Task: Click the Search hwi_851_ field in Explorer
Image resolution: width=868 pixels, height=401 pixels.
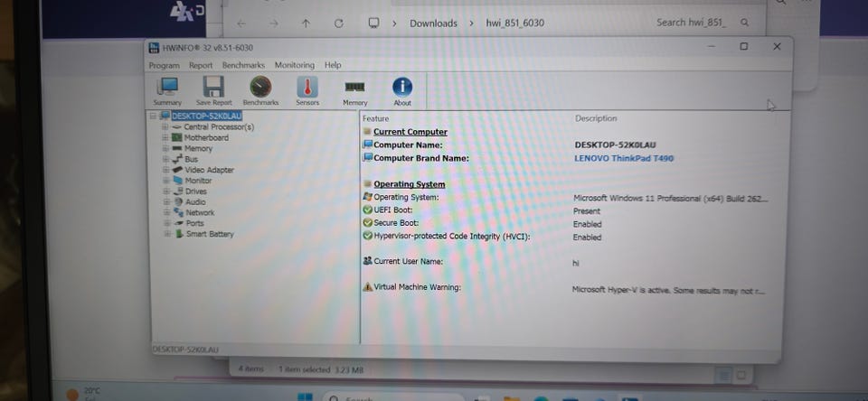Action: point(702,23)
